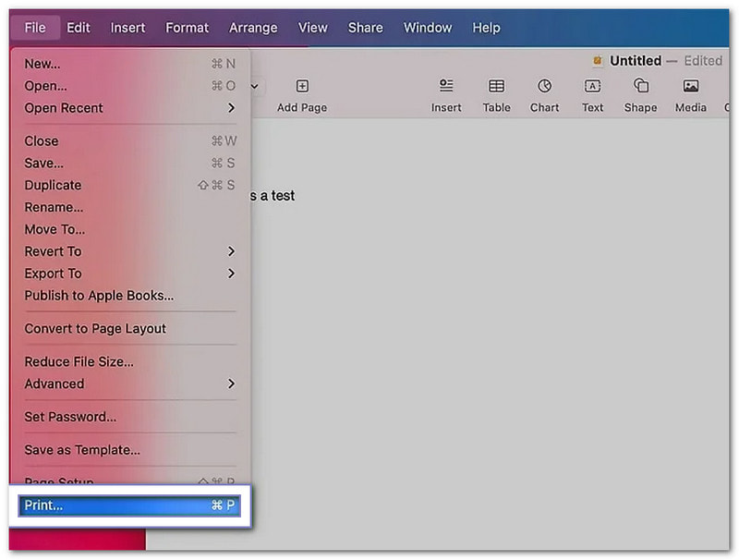
Task: Click the Media toolbar icon
Action: [x=690, y=86]
